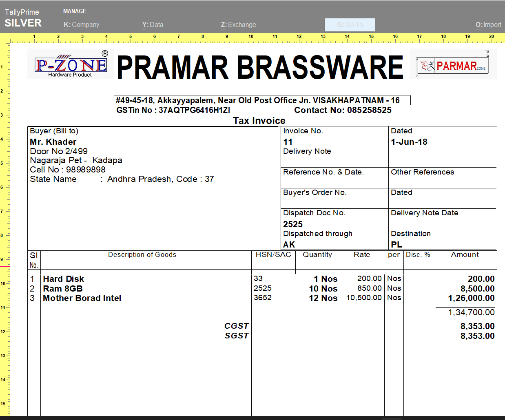
Task: Click the Quantity column header
Action: pos(317,254)
